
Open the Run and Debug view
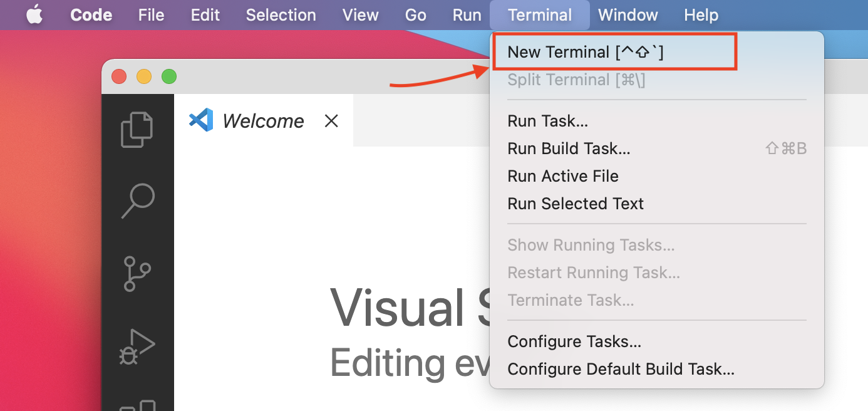click(x=137, y=347)
